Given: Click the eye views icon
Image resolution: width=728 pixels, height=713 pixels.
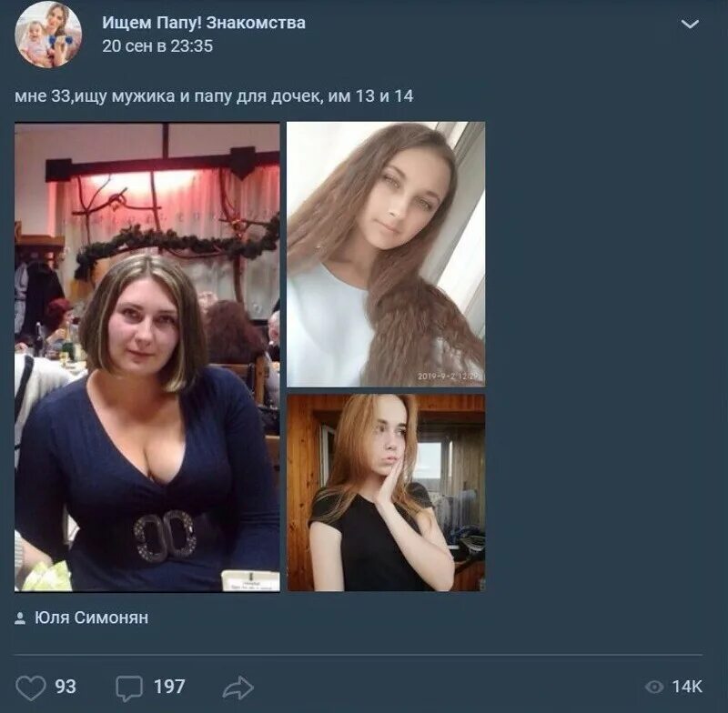Looking at the screenshot, I should (654, 687).
